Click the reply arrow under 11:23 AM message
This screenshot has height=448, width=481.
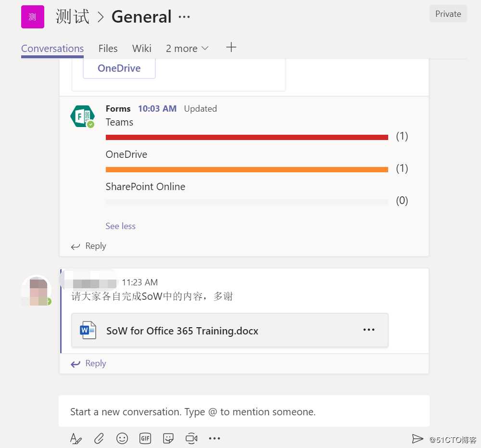pyautogui.click(x=76, y=364)
